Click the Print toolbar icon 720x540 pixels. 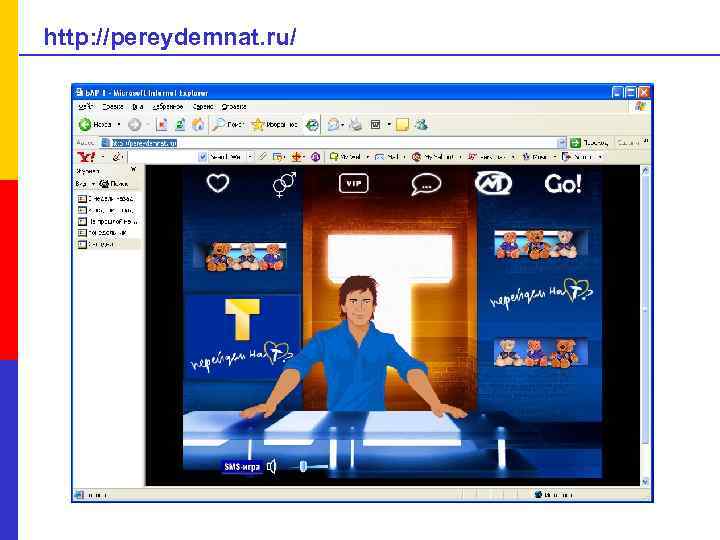pos(356,124)
